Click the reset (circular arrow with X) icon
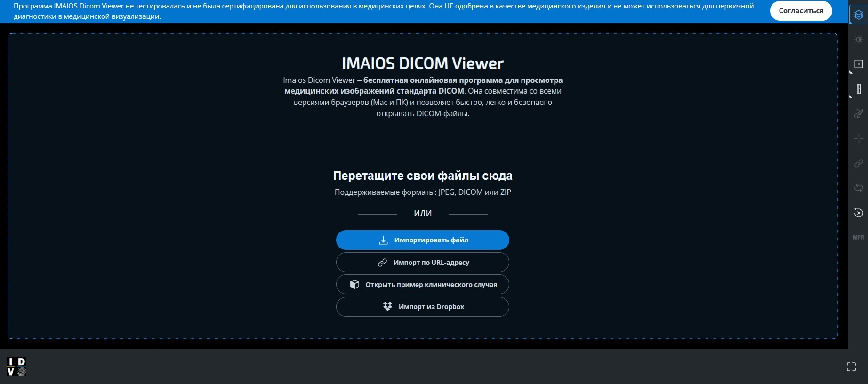 pyautogui.click(x=859, y=213)
